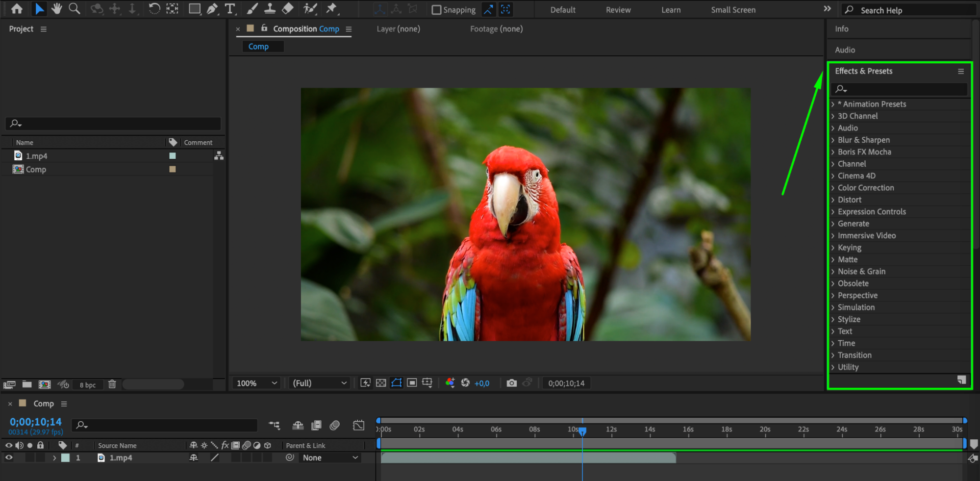The image size is (980, 481).
Task: Select the Pen tool
Action: click(x=212, y=9)
